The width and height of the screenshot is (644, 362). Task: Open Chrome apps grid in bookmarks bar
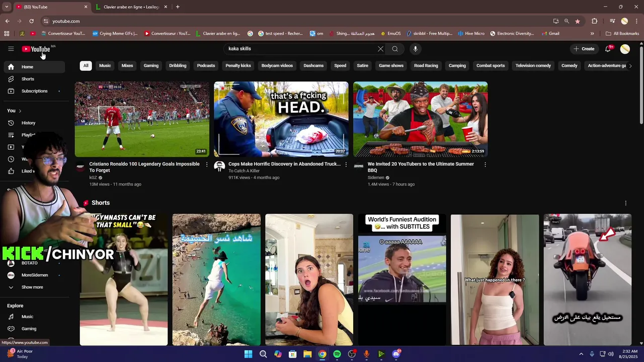pyautogui.click(x=7, y=34)
